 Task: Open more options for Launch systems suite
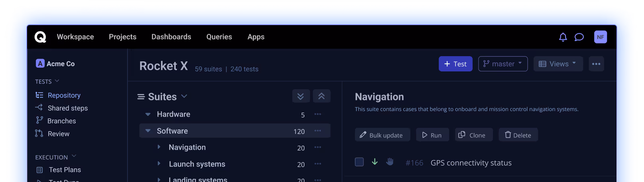tap(318, 164)
